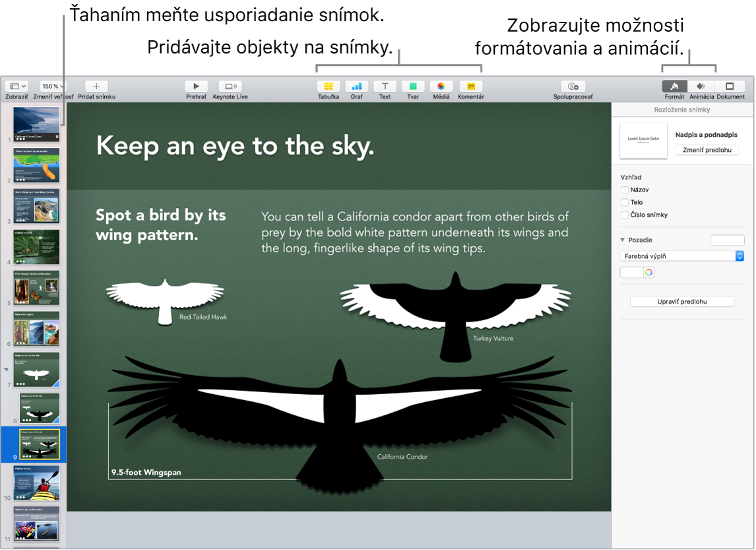The image size is (756, 550).
Task: Click the Zmeniť predlohu button
Action: [x=707, y=150]
